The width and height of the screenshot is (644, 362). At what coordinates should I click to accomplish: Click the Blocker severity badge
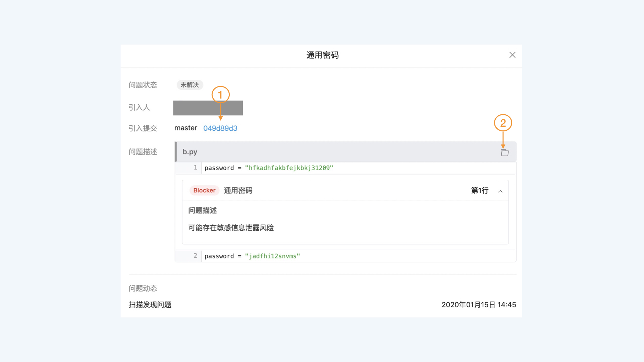(x=204, y=190)
